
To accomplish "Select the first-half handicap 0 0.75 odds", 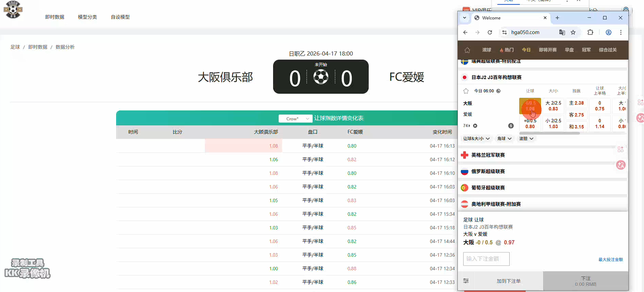I will point(600,106).
